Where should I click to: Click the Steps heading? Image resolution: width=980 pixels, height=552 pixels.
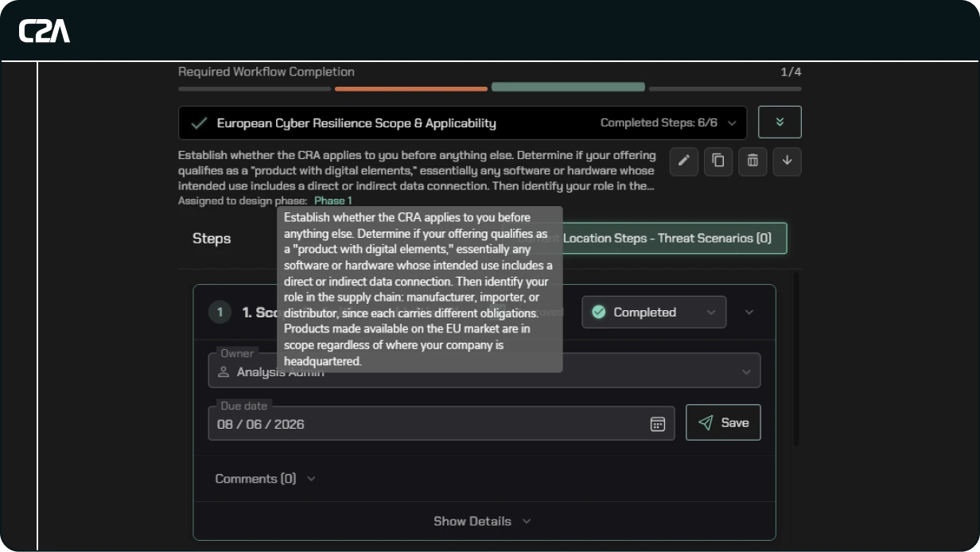click(x=212, y=239)
